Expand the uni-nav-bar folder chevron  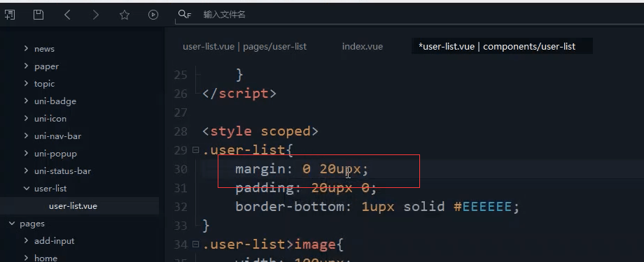27,136
